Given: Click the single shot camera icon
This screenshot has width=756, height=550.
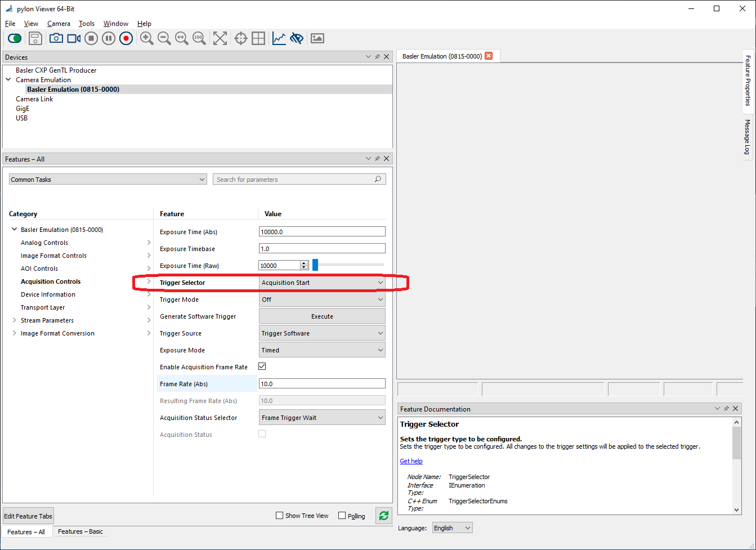Looking at the screenshot, I should click(56, 38).
